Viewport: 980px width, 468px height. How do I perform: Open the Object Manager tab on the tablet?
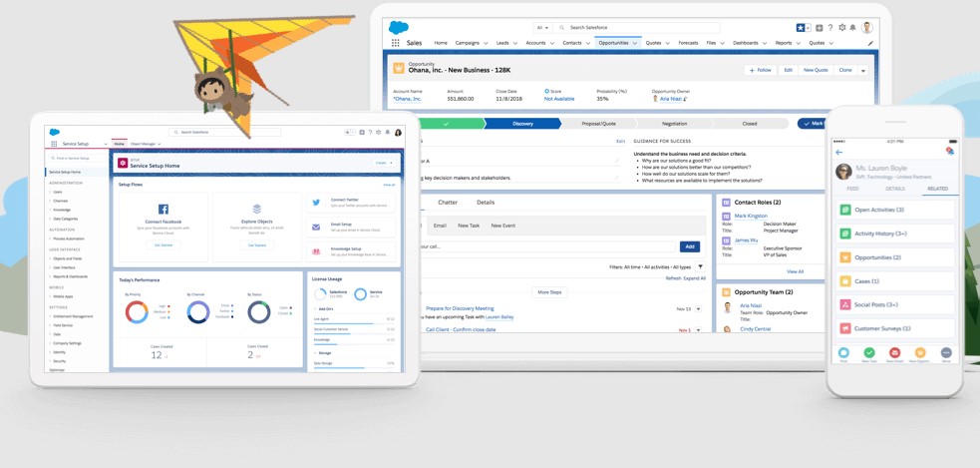(x=143, y=144)
